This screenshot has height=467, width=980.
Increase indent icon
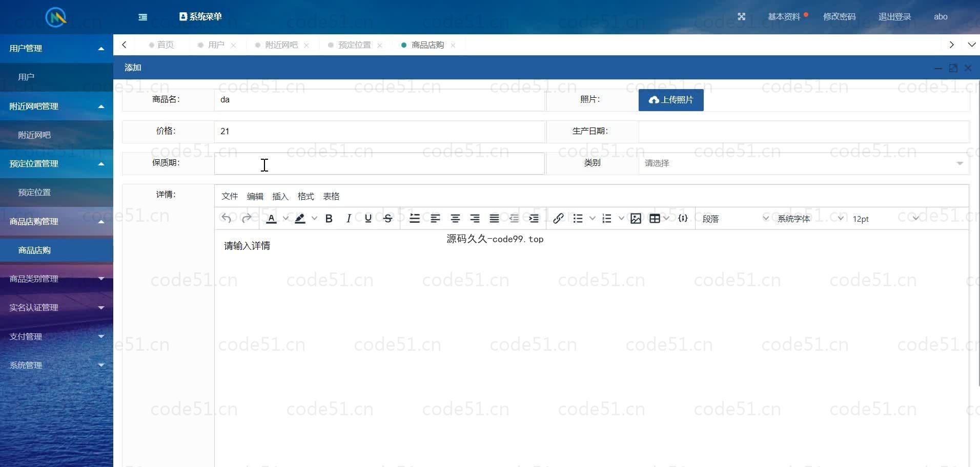pos(534,219)
